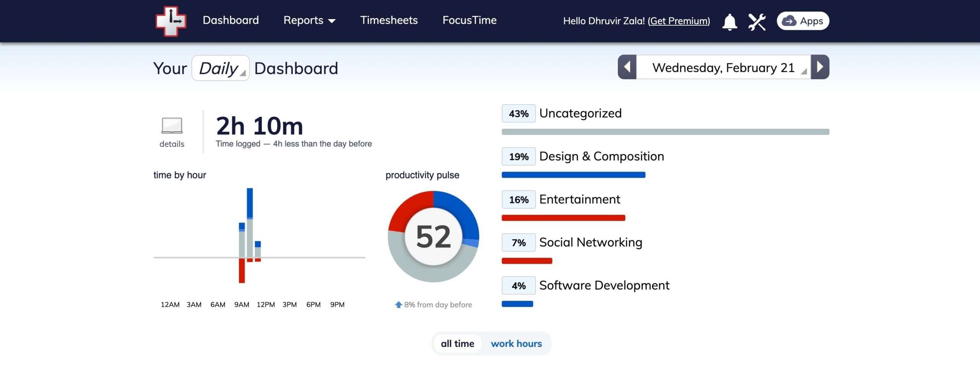This screenshot has height=378, width=980.
Task: Open the Uncategorized category
Action: point(580,113)
